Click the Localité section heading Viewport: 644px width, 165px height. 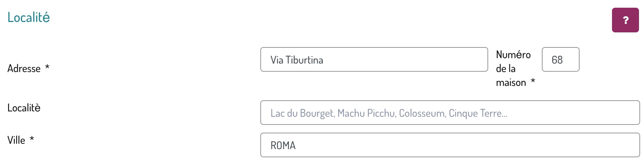[x=29, y=17]
